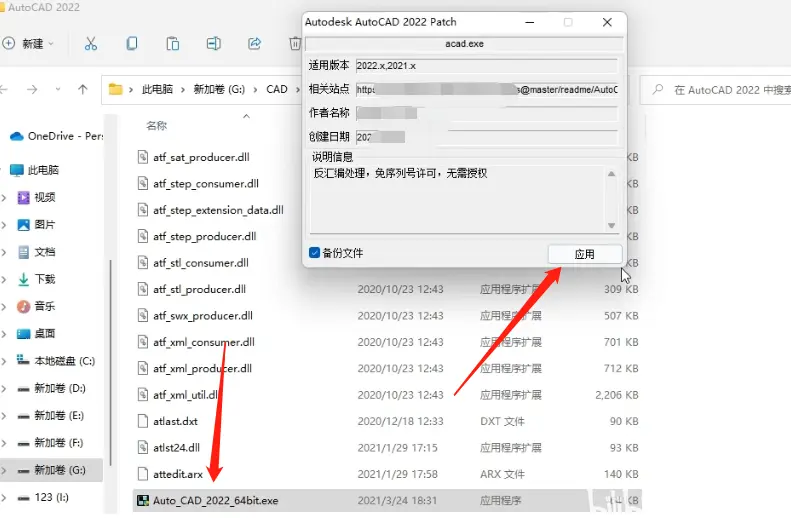The image size is (791, 518).
Task: Click the Copy icon in Explorer toolbar
Action: click(x=132, y=44)
